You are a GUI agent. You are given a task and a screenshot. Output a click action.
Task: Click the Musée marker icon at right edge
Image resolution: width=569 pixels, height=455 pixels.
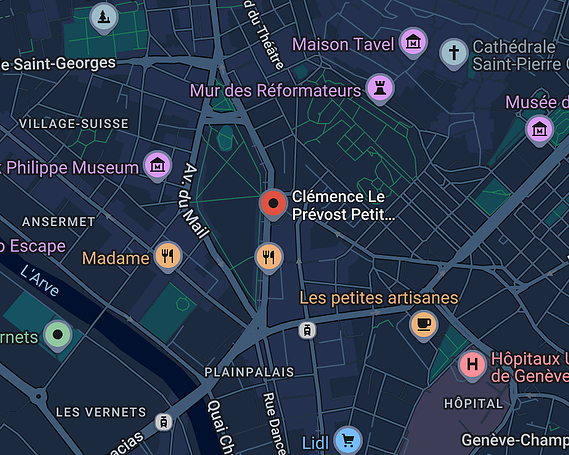click(x=540, y=130)
